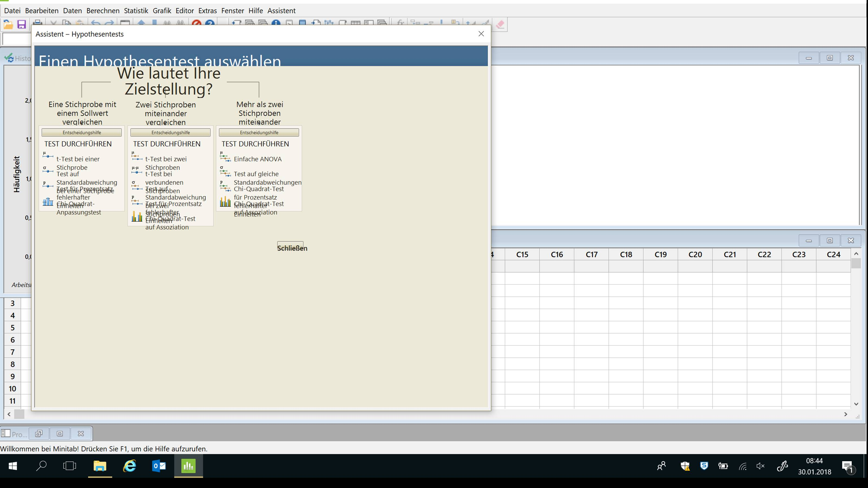Click the Open project folder toolbar icon
The image size is (868, 488).
coord(8,24)
